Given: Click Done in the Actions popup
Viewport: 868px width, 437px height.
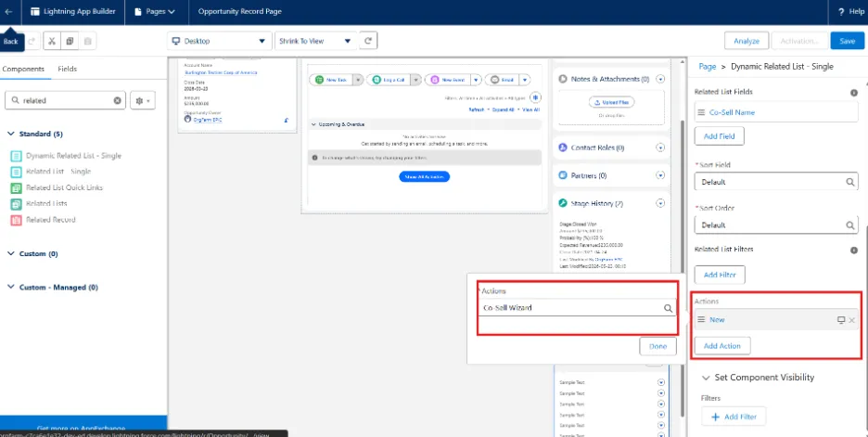Looking at the screenshot, I should 657,346.
